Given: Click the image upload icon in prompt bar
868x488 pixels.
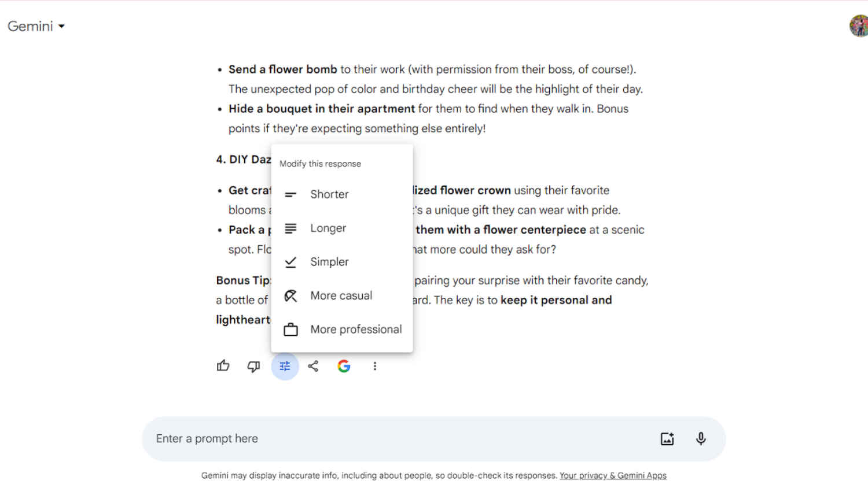Looking at the screenshot, I should pos(667,438).
